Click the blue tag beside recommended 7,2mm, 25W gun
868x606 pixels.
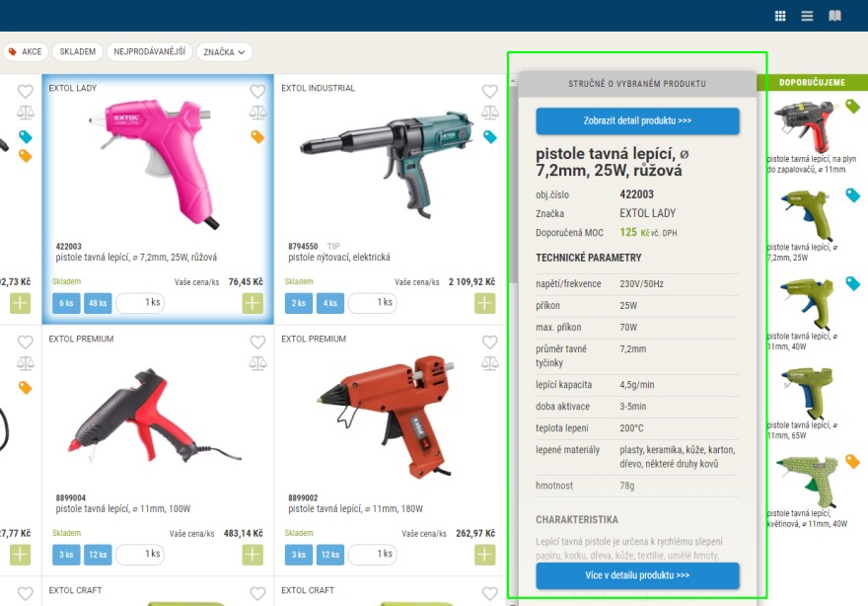coord(852,194)
